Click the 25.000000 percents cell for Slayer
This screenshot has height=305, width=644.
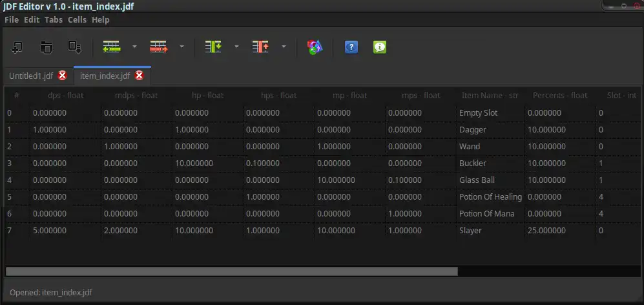pyautogui.click(x=560, y=231)
